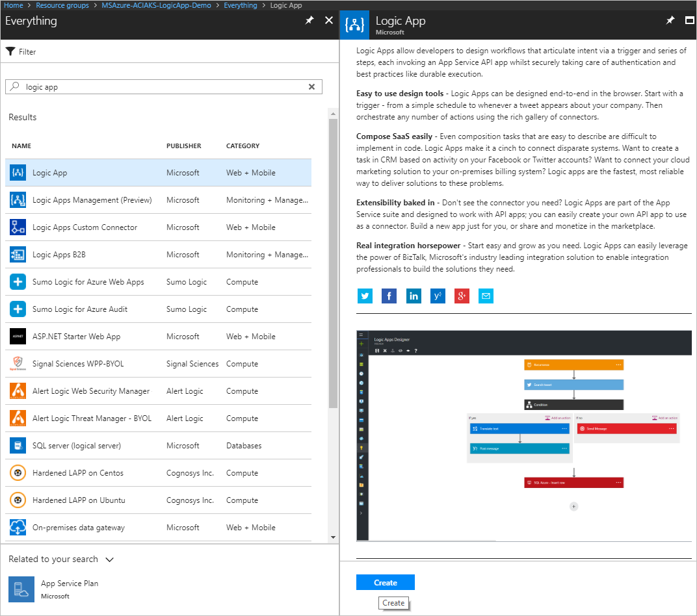Select SQL server (logical server) name

[x=77, y=446]
